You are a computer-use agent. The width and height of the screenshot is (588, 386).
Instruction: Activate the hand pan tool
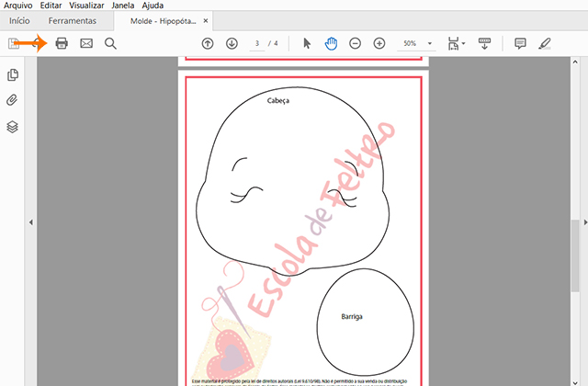331,43
